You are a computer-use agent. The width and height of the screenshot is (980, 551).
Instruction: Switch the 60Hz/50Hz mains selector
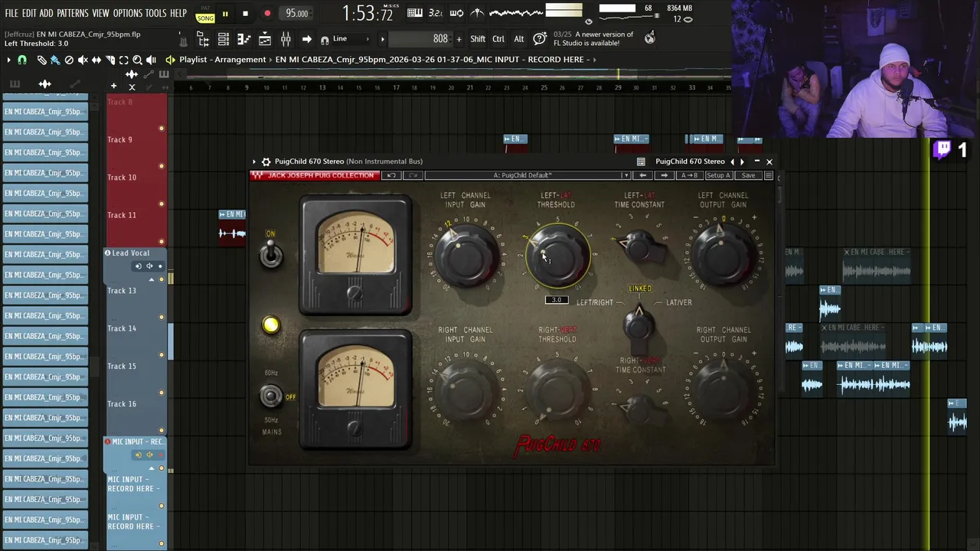pos(270,396)
